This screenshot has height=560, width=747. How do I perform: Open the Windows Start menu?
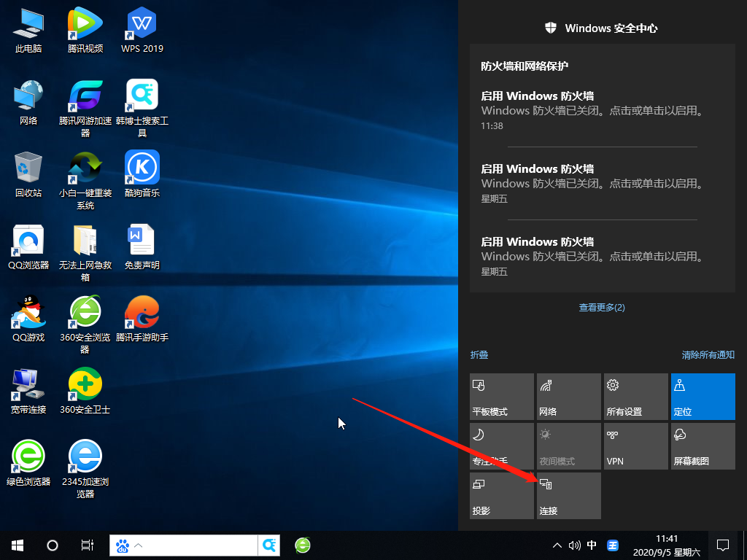point(17,545)
